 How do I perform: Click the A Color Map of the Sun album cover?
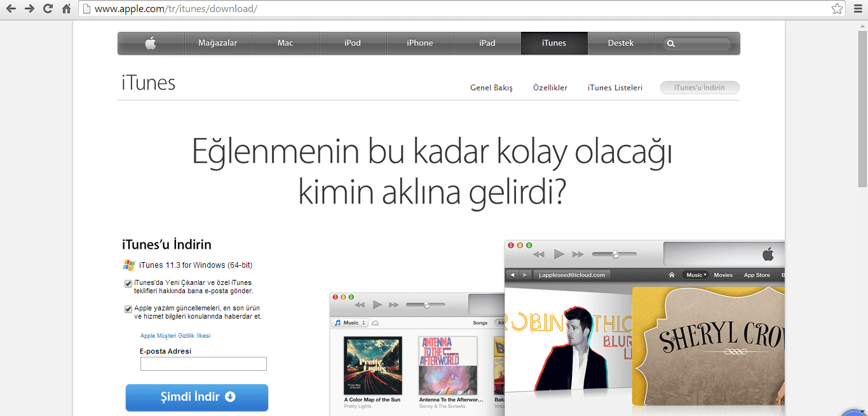(373, 365)
